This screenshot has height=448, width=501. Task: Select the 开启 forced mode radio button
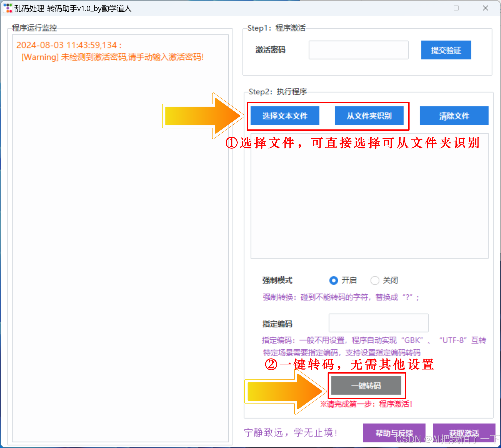pos(334,280)
